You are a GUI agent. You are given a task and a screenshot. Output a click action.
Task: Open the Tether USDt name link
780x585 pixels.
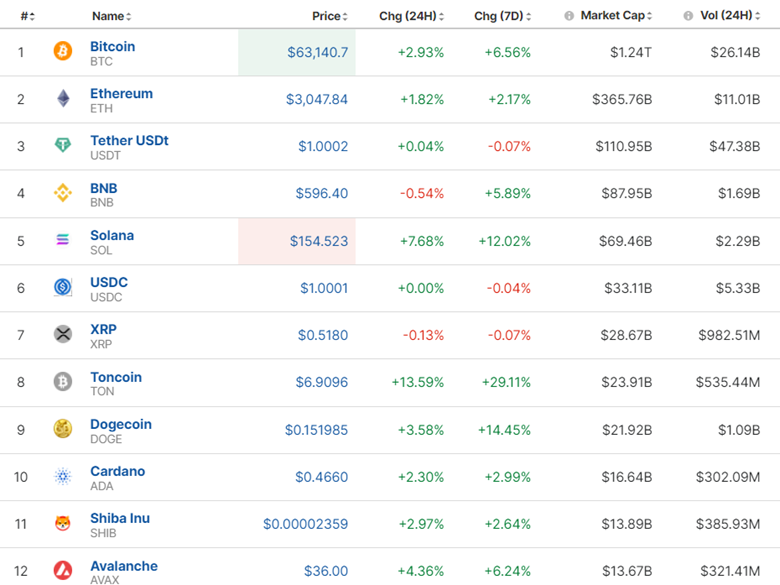(129, 140)
